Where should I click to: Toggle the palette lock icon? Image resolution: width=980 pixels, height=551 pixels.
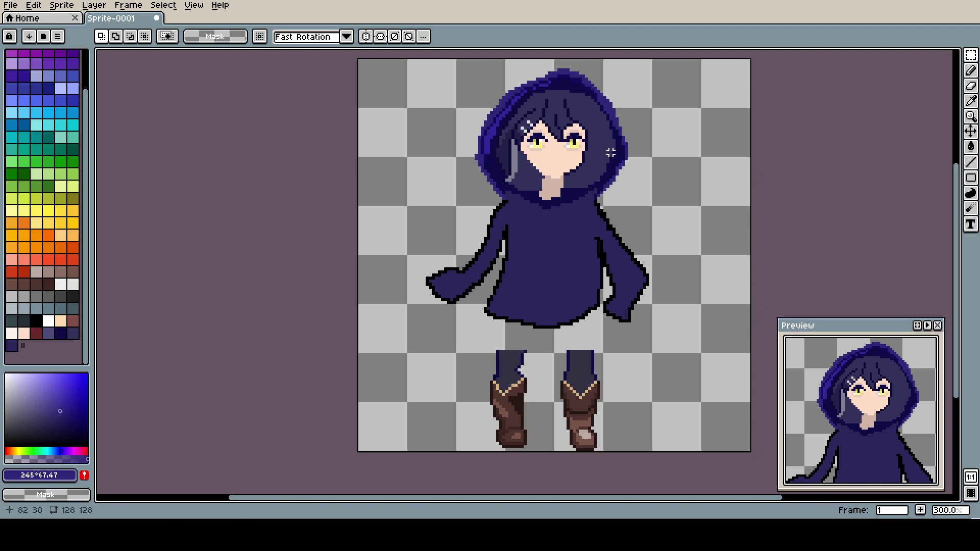click(9, 36)
